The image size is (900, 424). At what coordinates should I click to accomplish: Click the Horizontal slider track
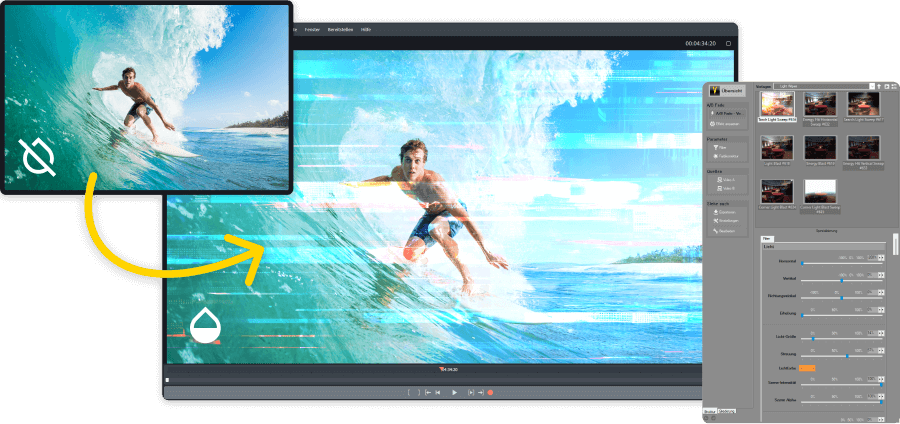840,262
